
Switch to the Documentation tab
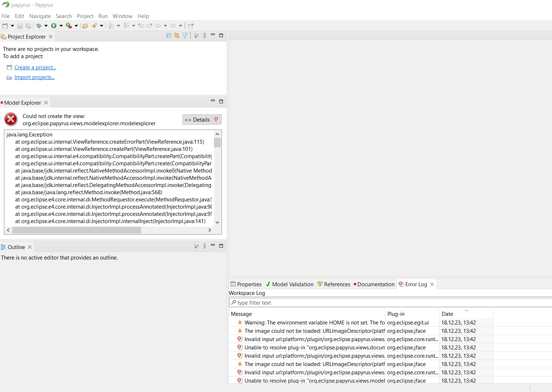click(374, 284)
